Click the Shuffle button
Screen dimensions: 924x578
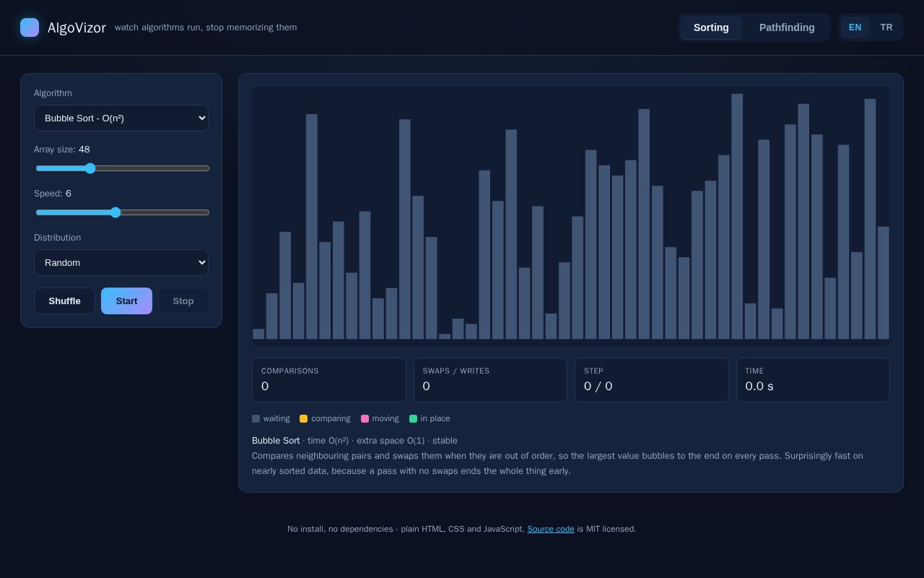(64, 301)
